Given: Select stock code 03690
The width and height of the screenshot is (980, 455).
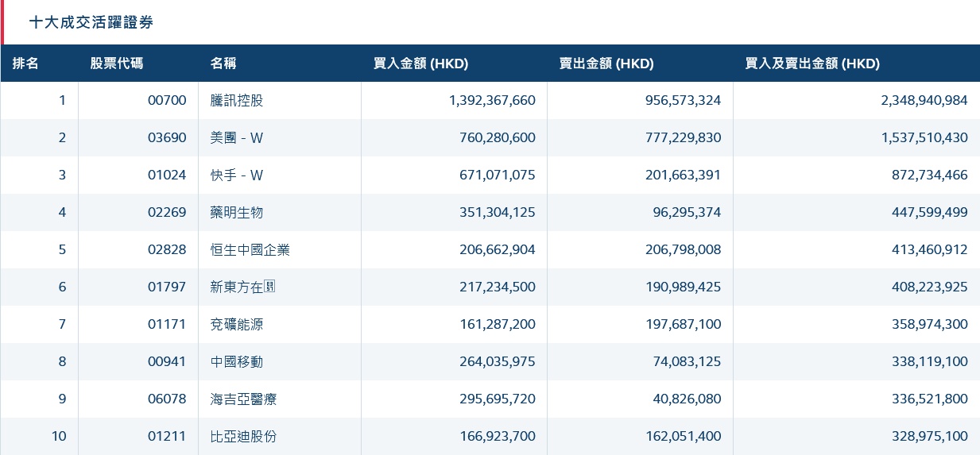Looking at the screenshot, I should click(x=167, y=138).
